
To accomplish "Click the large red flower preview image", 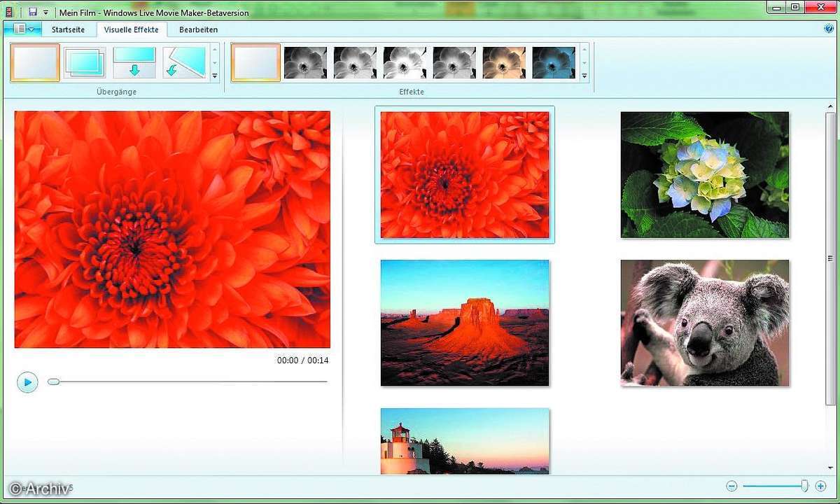I will point(172,230).
